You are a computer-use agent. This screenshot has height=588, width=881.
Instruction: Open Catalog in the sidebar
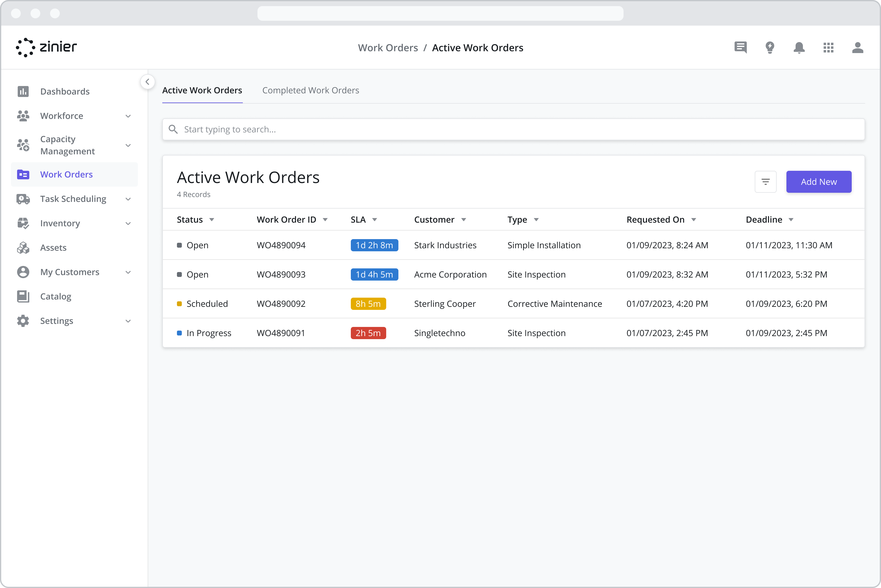[56, 296]
